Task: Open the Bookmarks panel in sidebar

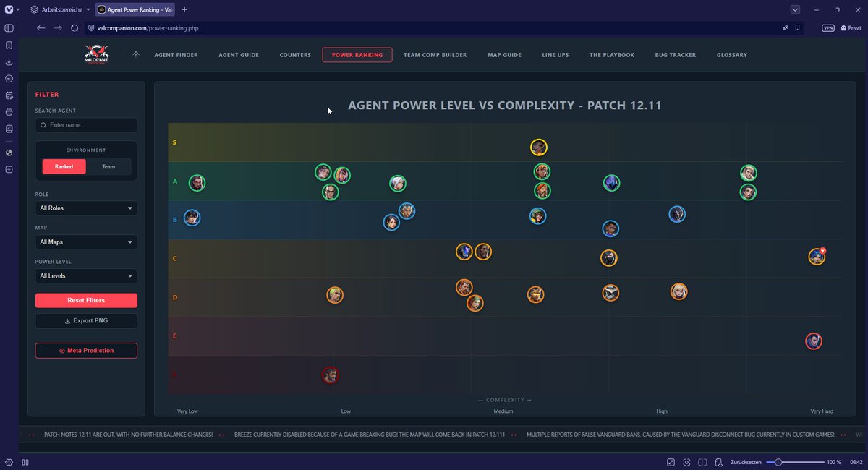Action: tap(9, 45)
